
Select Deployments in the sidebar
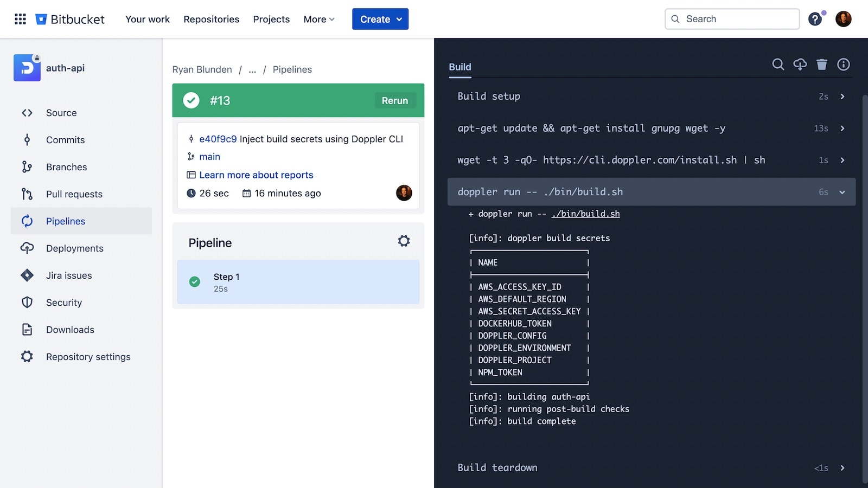click(74, 248)
